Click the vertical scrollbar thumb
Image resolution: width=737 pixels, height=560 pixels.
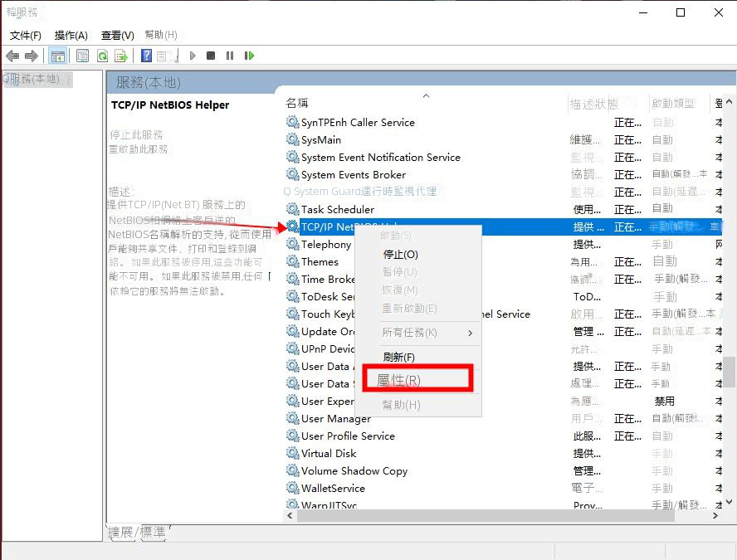pyautogui.click(x=729, y=371)
